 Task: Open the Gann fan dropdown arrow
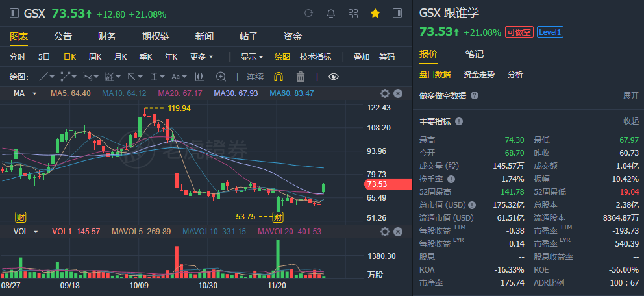[x=118, y=77]
